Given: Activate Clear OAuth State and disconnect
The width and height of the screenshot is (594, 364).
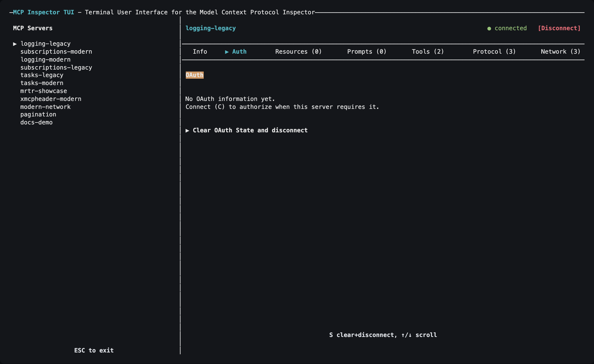Looking at the screenshot, I should click(250, 130).
